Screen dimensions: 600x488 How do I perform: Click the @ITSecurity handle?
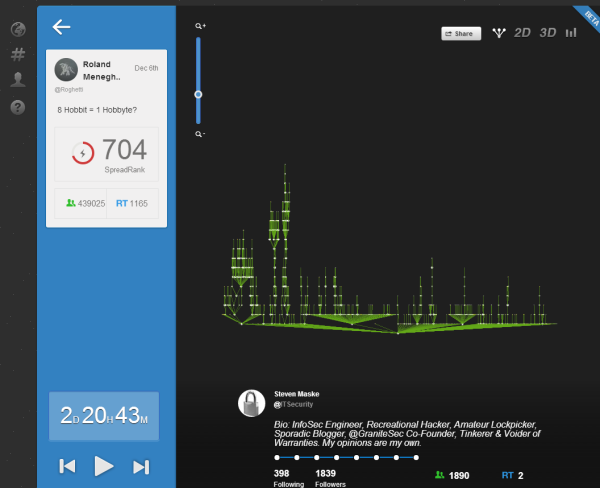[x=293, y=405]
